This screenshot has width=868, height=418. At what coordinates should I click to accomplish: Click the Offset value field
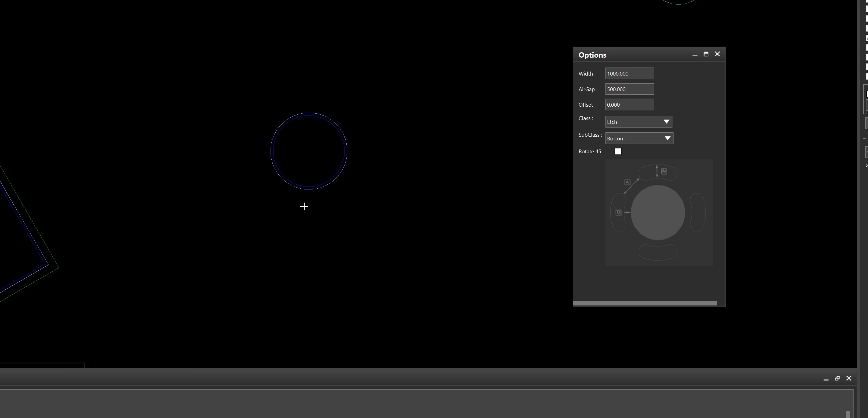tap(630, 104)
